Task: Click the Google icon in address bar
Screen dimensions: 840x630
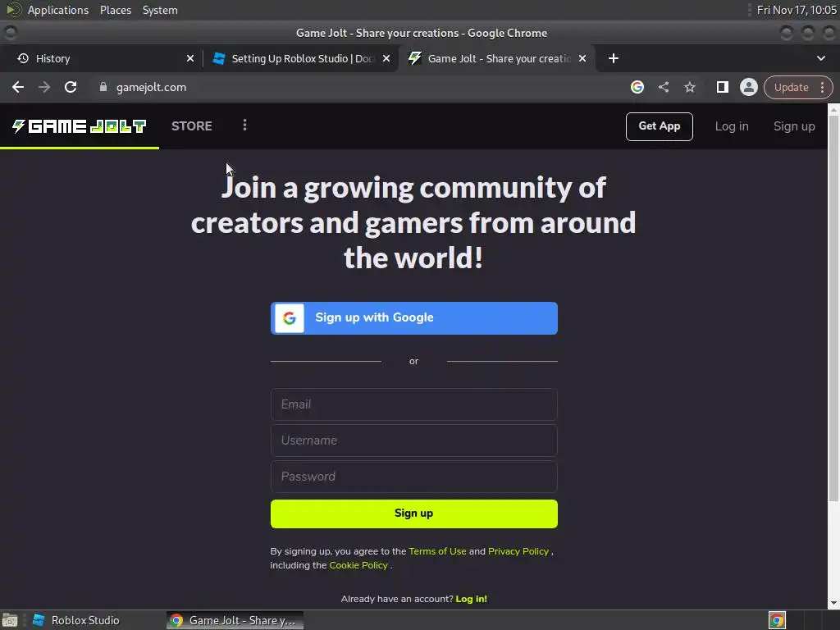Action: click(x=637, y=87)
